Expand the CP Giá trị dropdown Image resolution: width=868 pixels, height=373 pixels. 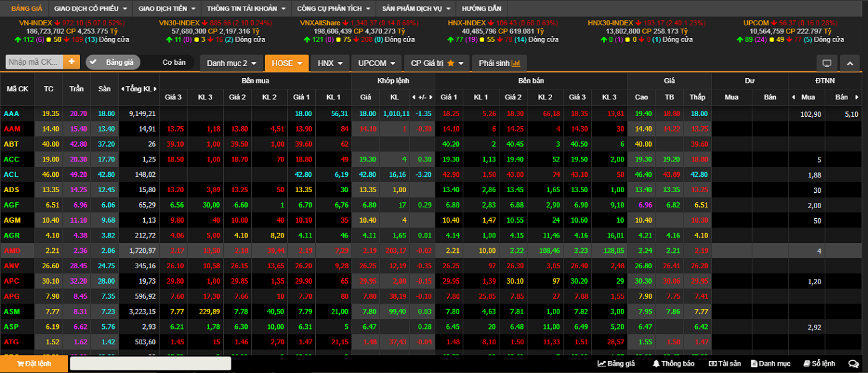[x=437, y=63]
